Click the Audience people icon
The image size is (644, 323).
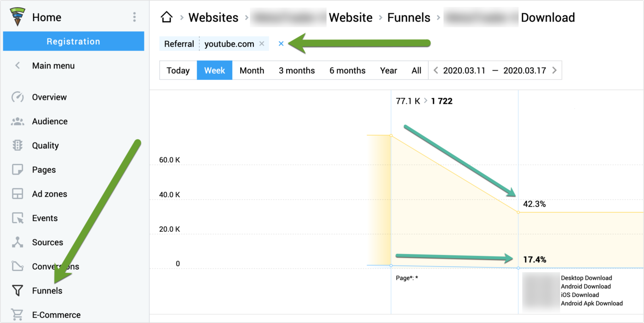17,121
